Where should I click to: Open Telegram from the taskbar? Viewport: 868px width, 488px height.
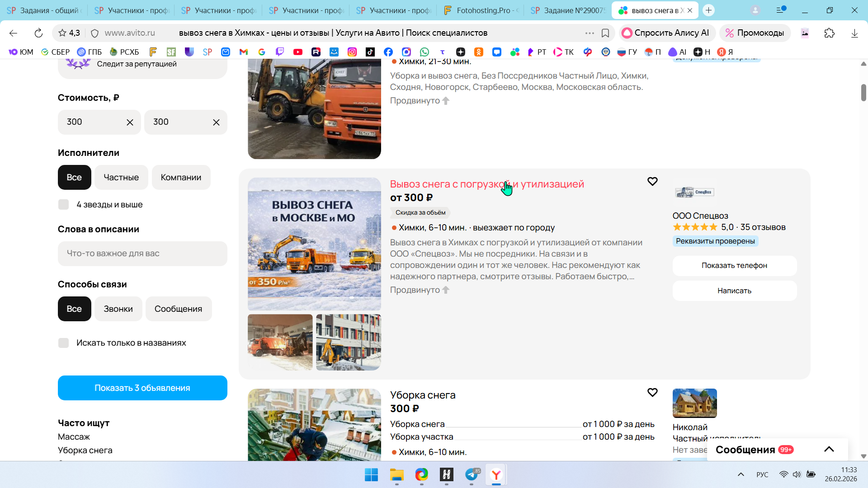point(472,474)
